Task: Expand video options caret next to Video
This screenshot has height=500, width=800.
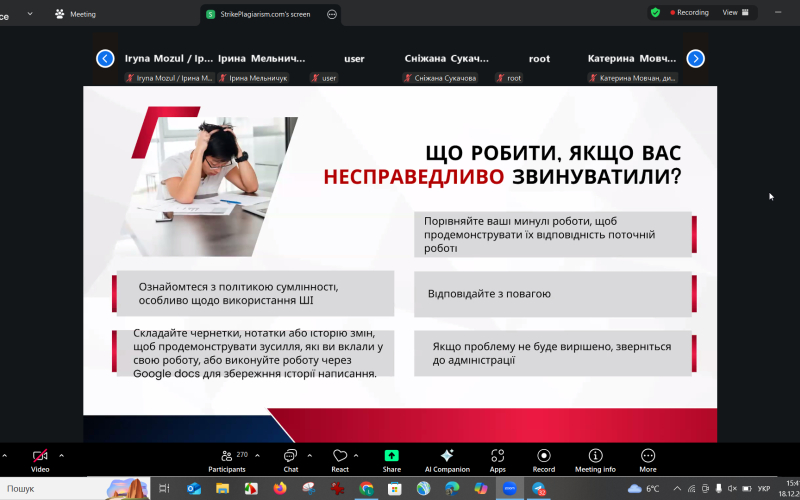Action: point(61,454)
